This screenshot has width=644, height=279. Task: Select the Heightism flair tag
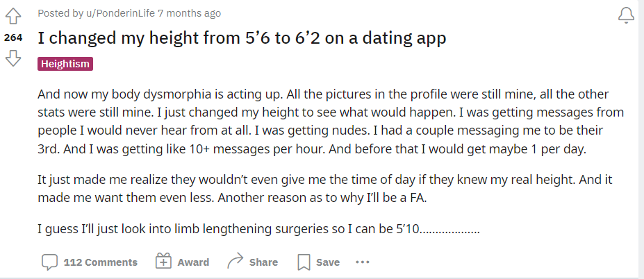tap(65, 64)
